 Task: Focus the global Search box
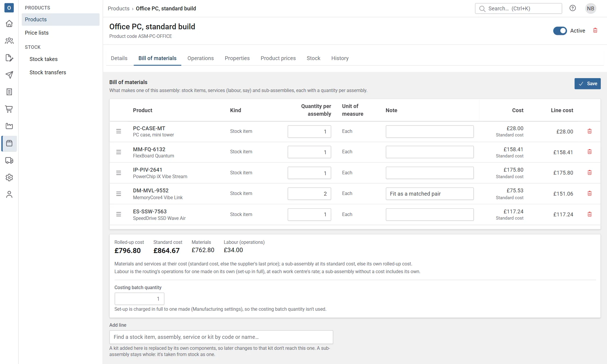[518, 9]
